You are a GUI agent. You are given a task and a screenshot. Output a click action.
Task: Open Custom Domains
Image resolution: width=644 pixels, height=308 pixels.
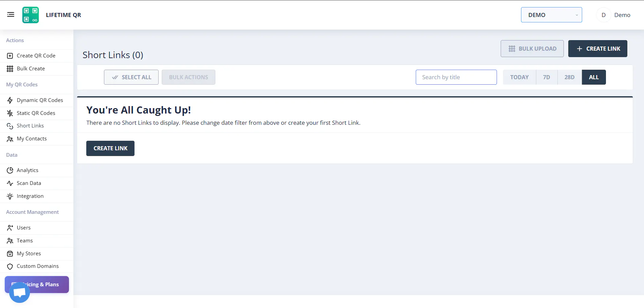tap(37, 266)
